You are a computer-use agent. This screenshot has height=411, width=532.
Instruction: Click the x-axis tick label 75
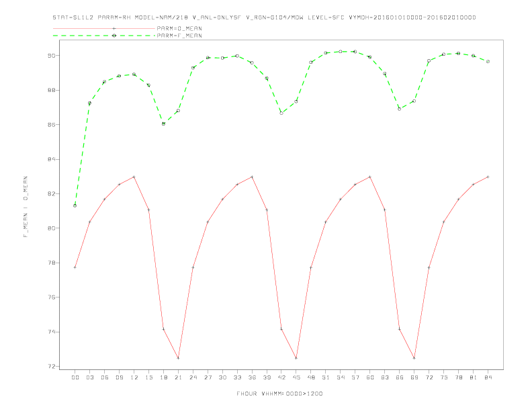tap(444, 377)
